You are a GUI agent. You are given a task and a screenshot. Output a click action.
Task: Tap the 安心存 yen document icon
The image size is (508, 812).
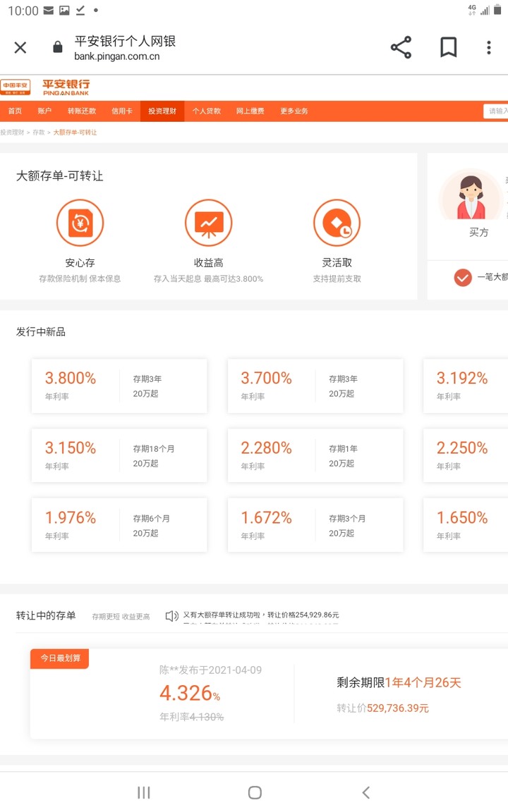(80, 223)
